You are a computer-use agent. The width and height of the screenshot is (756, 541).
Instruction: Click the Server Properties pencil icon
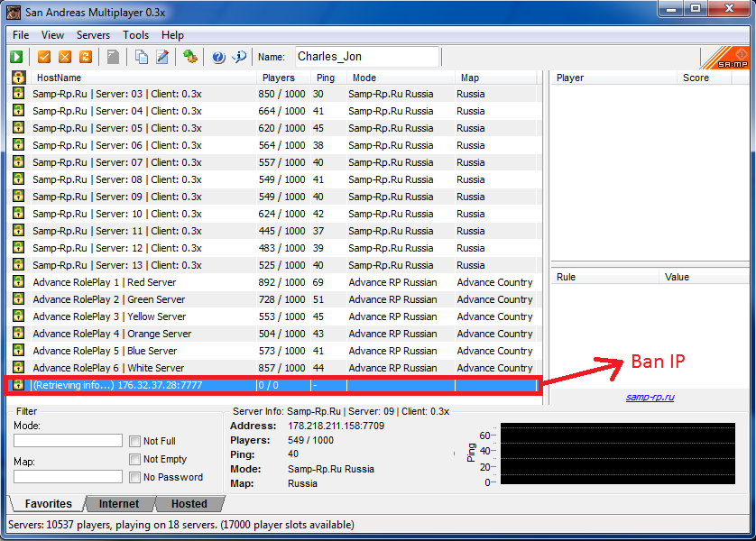point(162,57)
